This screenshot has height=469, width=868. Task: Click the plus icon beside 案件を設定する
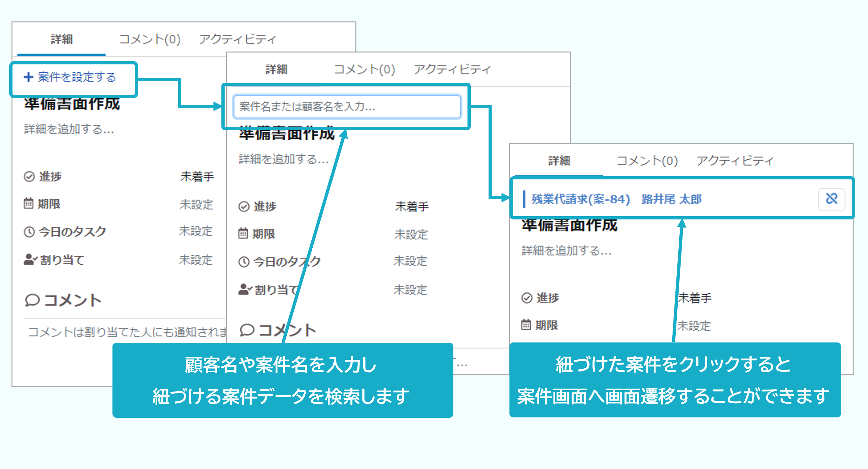[x=28, y=77]
